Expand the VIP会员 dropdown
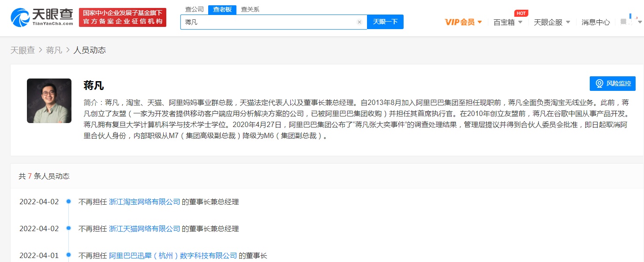This screenshot has height=262, width=644. 464,22
